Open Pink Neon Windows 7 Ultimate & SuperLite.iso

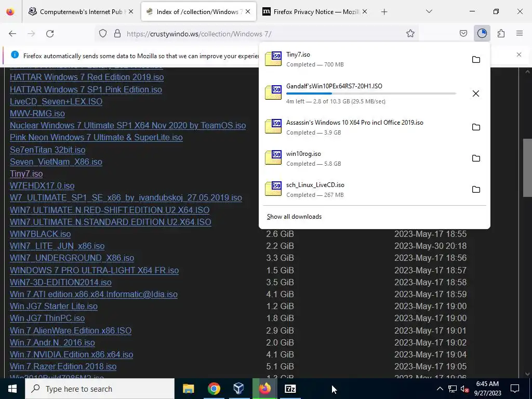click(96, 137)
